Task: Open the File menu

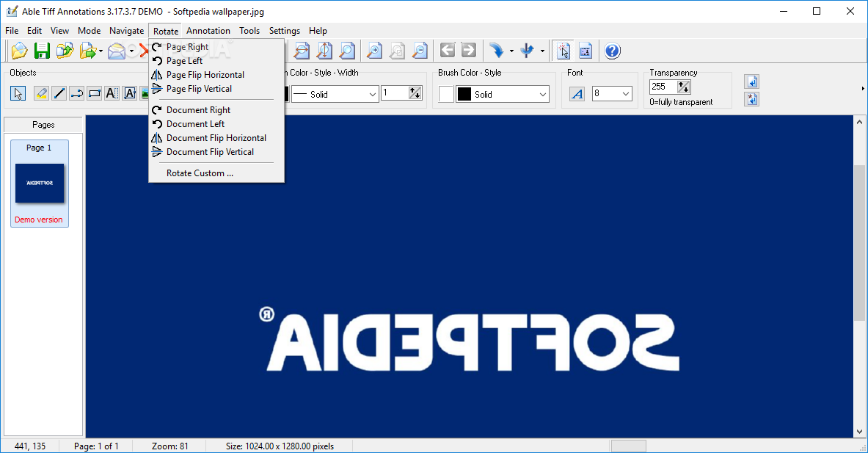Action: pyautogui.click(x=12, y=30)
